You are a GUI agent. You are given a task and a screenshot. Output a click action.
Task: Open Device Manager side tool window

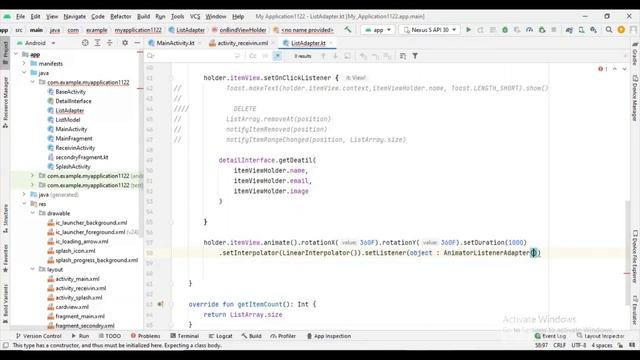[635, 98]
